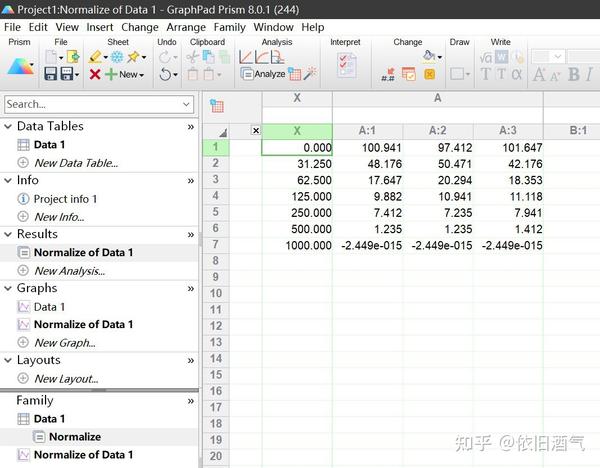Click the Greek alpha symbol icon
This screenshot has width=600, height=468.
[x=517, y=74]
